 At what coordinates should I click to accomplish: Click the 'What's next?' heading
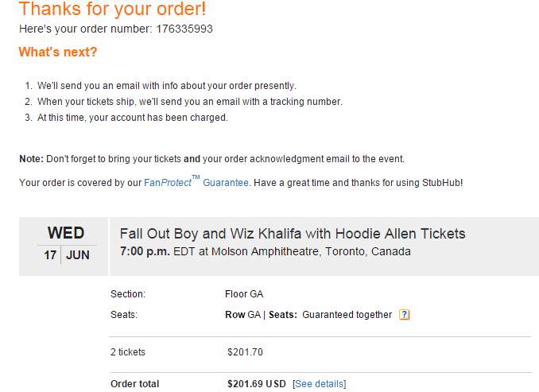coord(58,52)
